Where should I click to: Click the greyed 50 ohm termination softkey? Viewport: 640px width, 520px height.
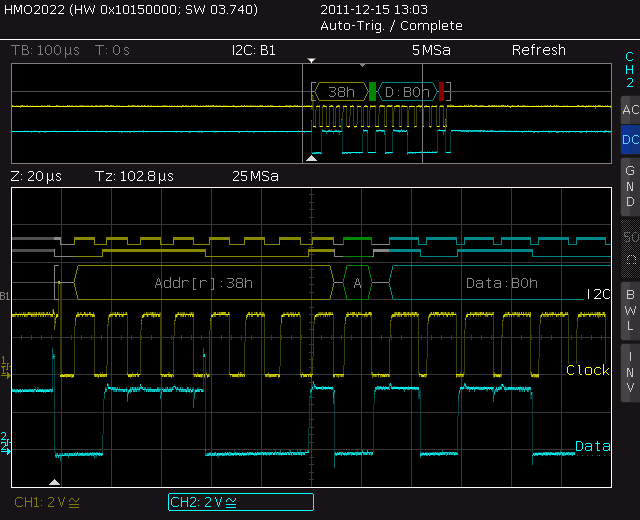tap(631, 248)
